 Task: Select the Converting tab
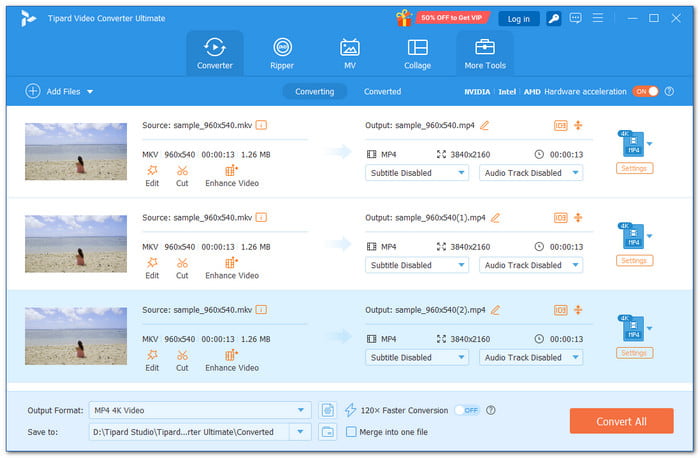click(314, 92)
